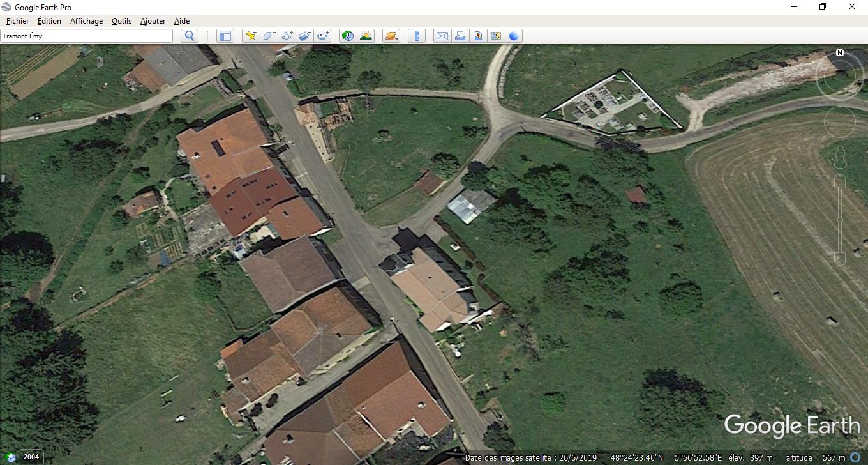Add a path with the toolbar icon

click(287, 36)
